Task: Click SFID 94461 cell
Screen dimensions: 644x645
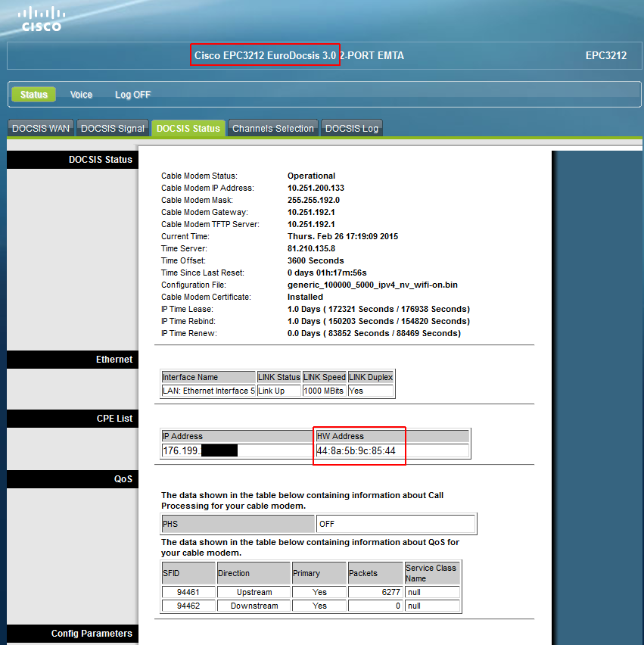Action: (188, 592)
